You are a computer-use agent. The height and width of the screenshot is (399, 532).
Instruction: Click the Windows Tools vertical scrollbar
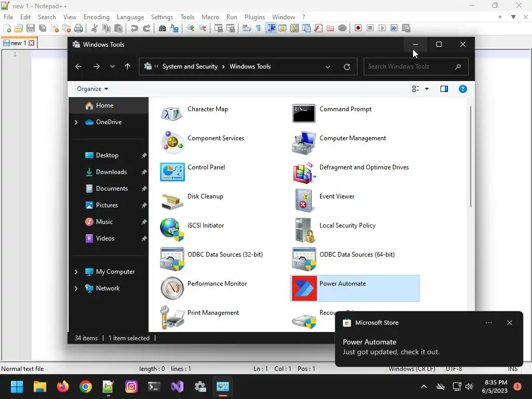pyautogui.click(x=471, y=157)
